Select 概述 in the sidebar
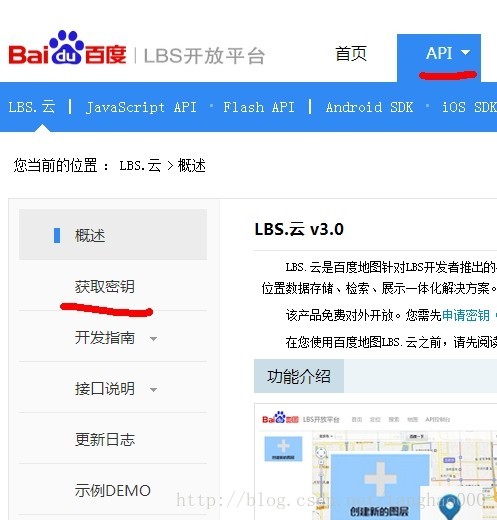497x520 pixels. 113,235
